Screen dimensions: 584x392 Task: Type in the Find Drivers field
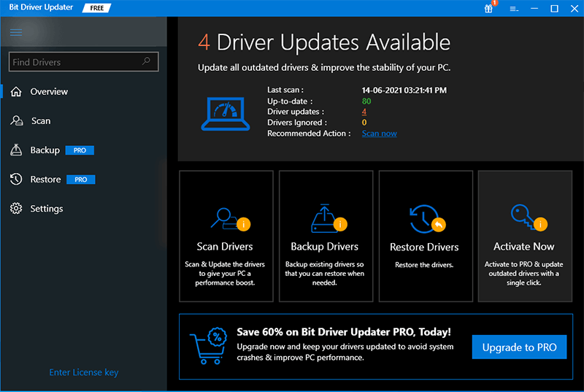[x=73, y=62]
